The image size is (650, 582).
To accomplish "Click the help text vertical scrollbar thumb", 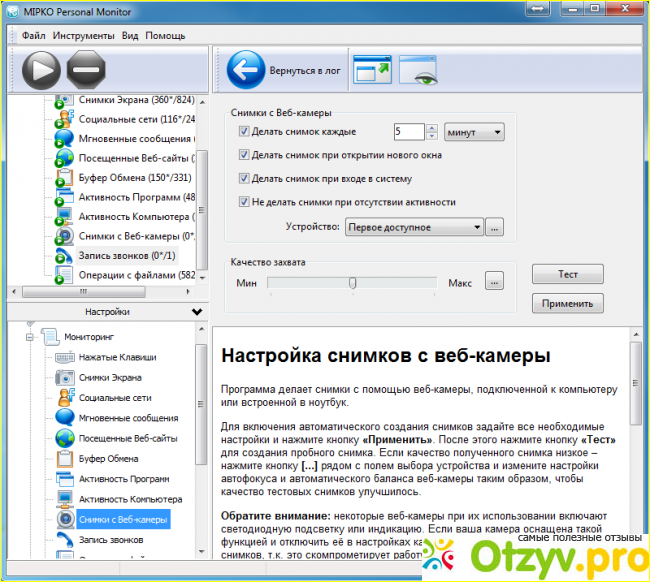I will pos(635,383).
